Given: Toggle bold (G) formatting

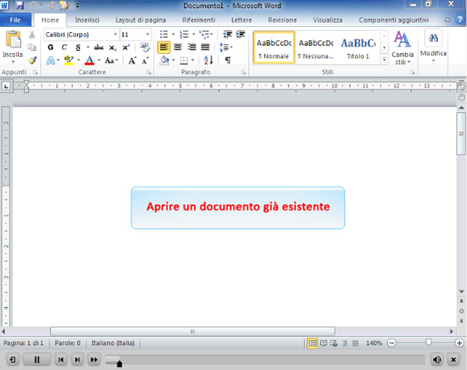Looking at the screenshot, I should click(51, 47).
